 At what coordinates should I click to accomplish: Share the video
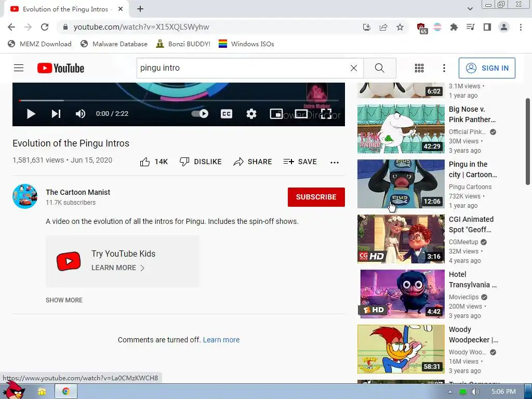[x=252, y=162]
